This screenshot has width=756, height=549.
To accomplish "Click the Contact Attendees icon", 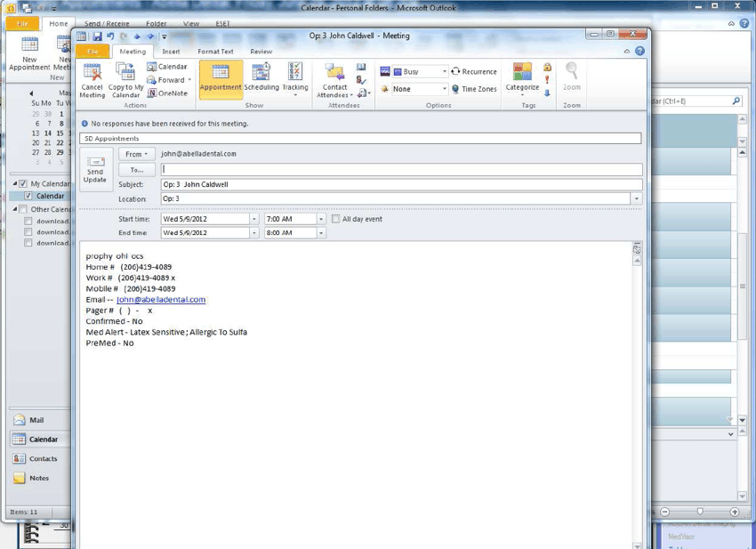I will pyautogui.click(x=334, y=80).
